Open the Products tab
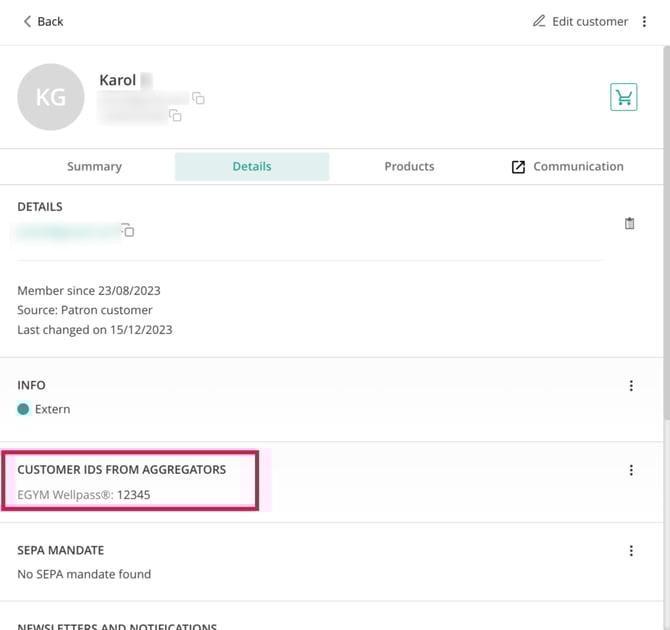Viewport: 670px width, 630px height. pyautogui.click(x=409, y=167)
